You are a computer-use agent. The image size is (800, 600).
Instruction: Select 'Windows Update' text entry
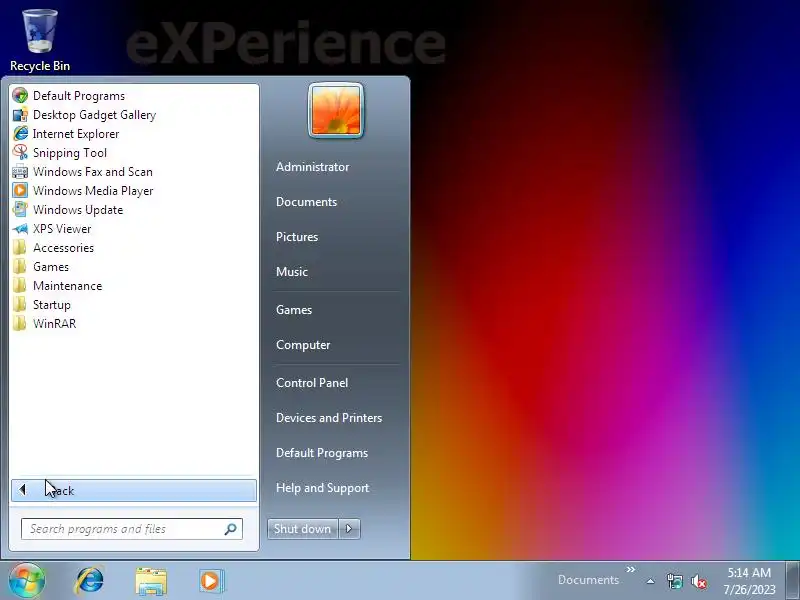[78, 210]
